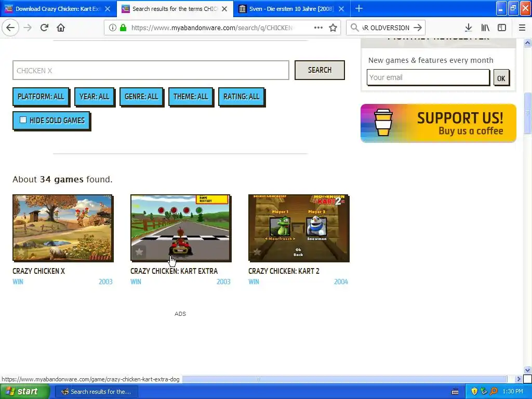Image resolution: width=532 pixels, height=399 pixels.
Task: Open the Firefox hamburger menu
Action: point(522,28)
